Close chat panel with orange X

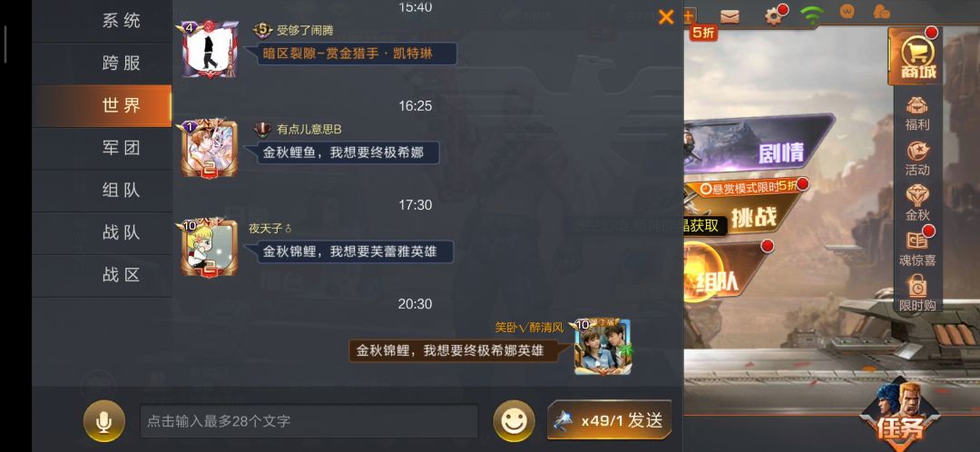(x=666, y=17)
